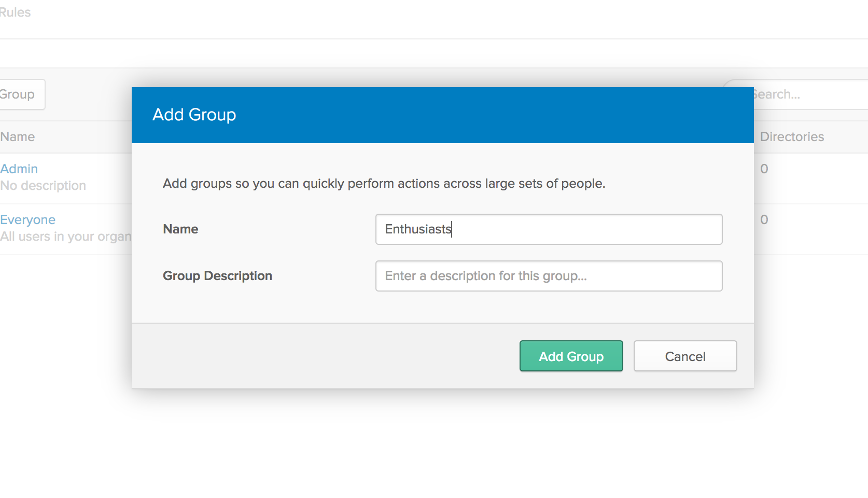Click the Group Description label
868x498 pixels.
[x=217, y=276]
